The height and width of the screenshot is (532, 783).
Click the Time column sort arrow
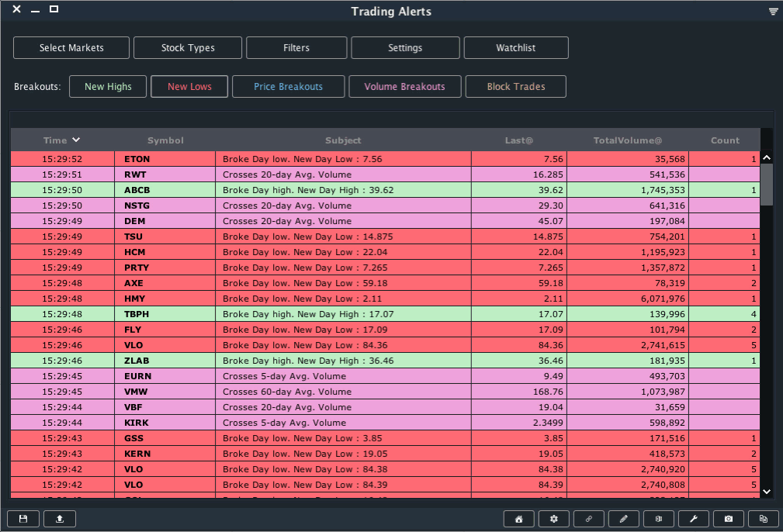76,140
